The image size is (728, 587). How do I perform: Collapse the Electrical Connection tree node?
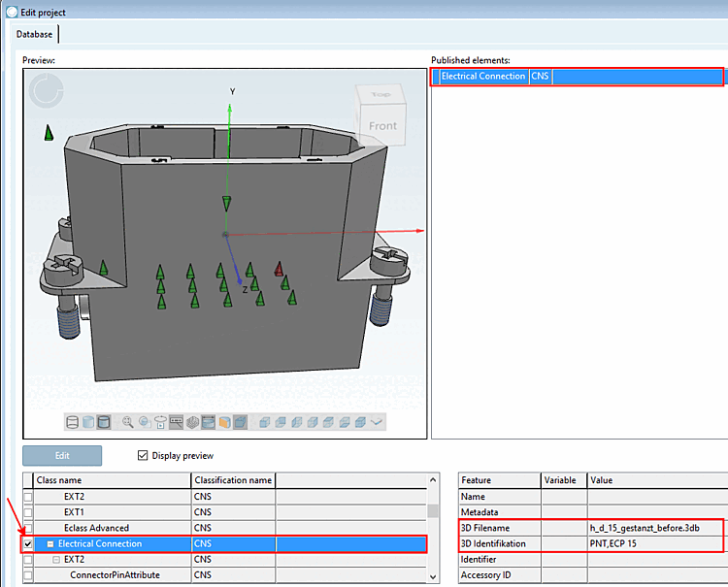(50, 544)
